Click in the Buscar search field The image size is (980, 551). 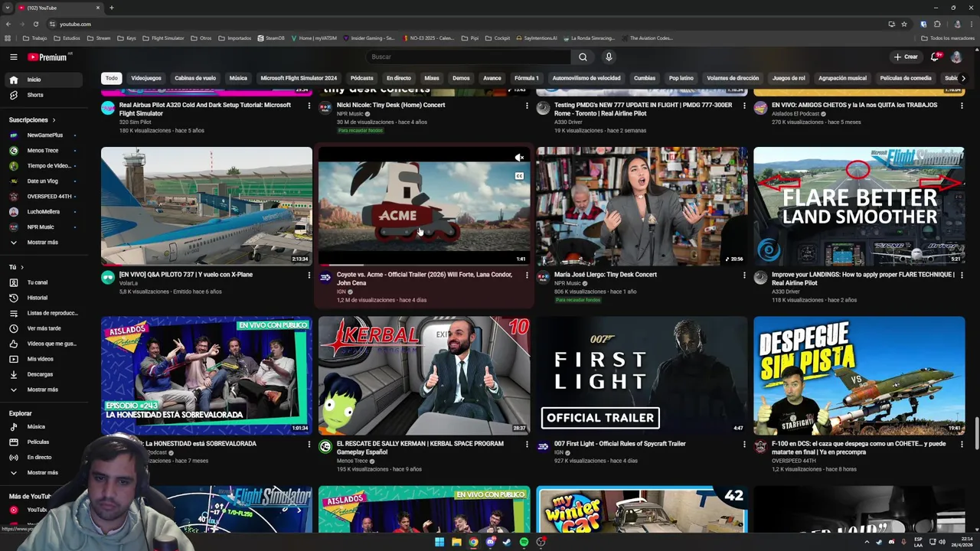tap(469, 57)
